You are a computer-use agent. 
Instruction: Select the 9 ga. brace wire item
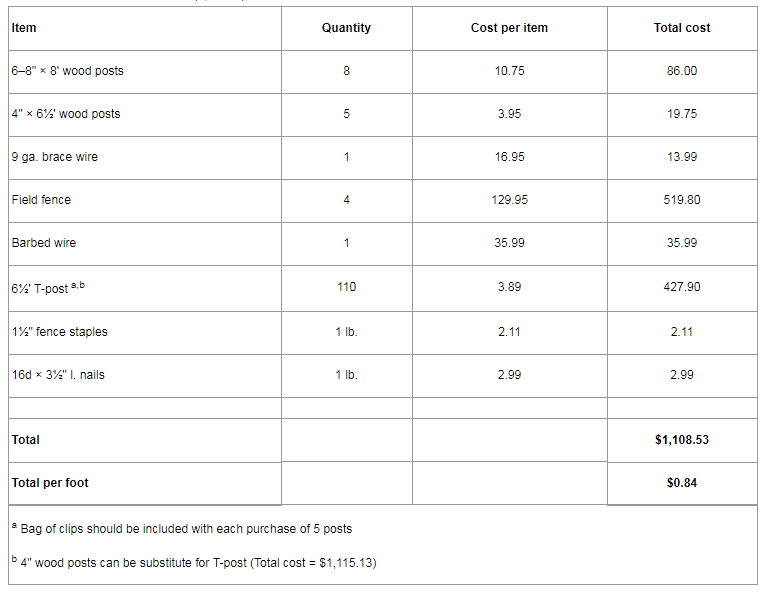[55, 157]
